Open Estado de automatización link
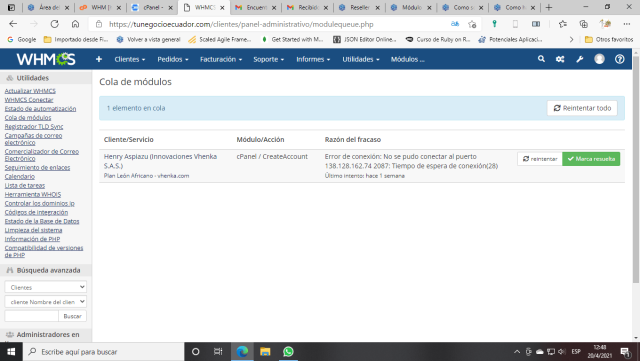 (x=40, y=109)
